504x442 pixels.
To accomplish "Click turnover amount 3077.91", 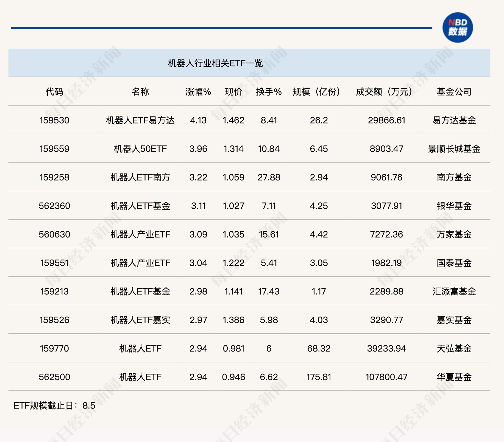I will tap(386, 206).
